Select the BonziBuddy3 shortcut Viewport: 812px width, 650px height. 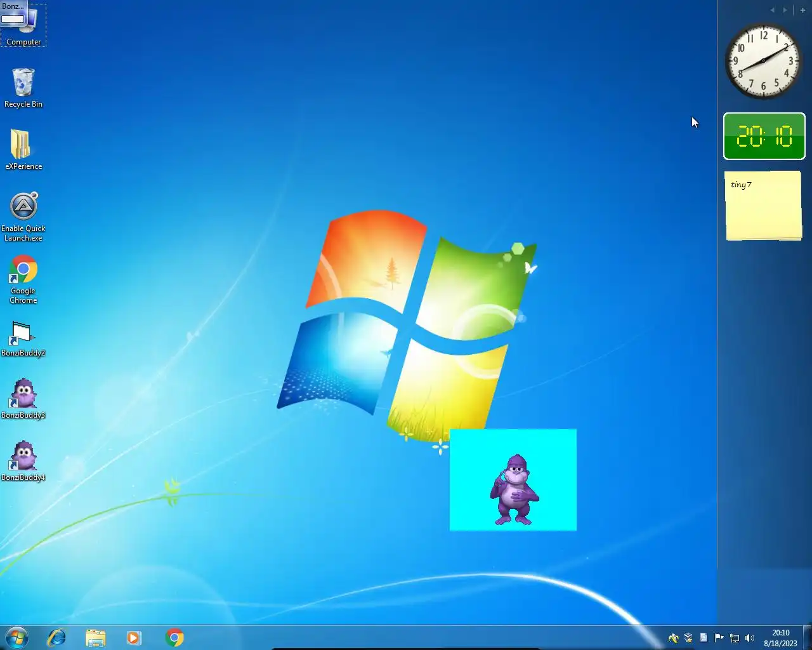tap(23, 399)
